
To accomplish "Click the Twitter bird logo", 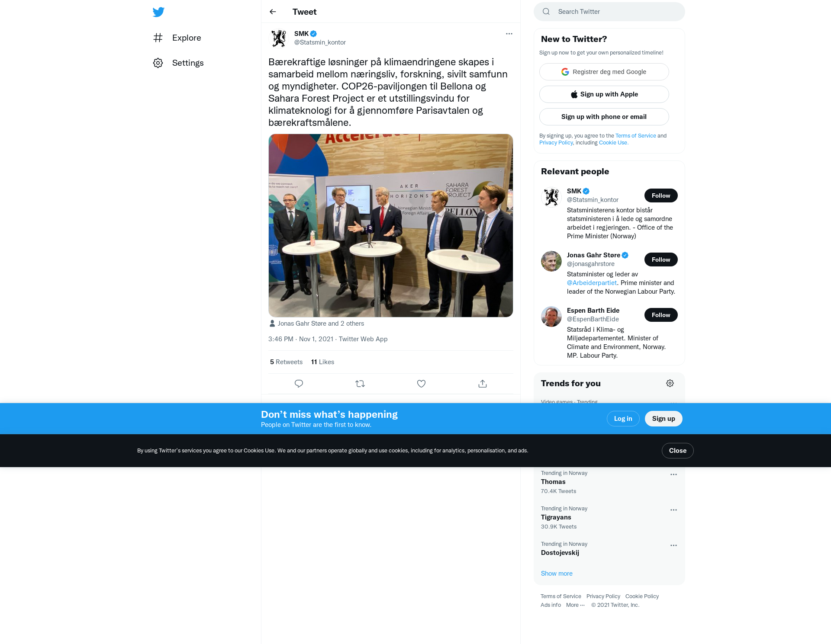I will (158, 12).
